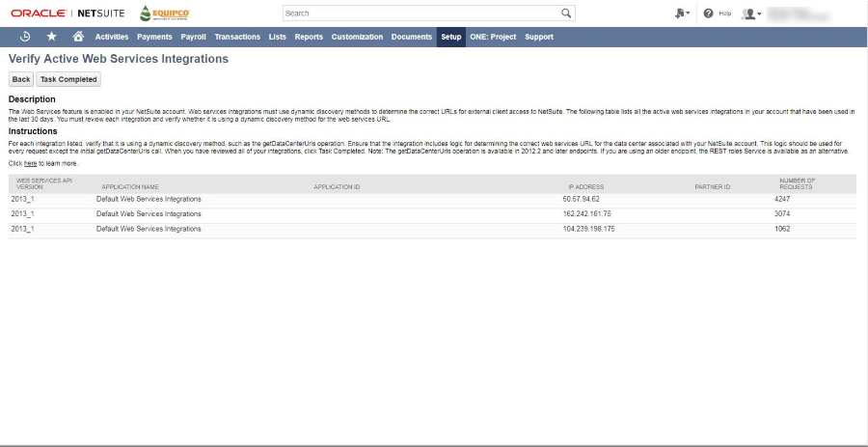Open the Recent Records clock icon
This screenshot has height=447, width=868.
[25, 37]
